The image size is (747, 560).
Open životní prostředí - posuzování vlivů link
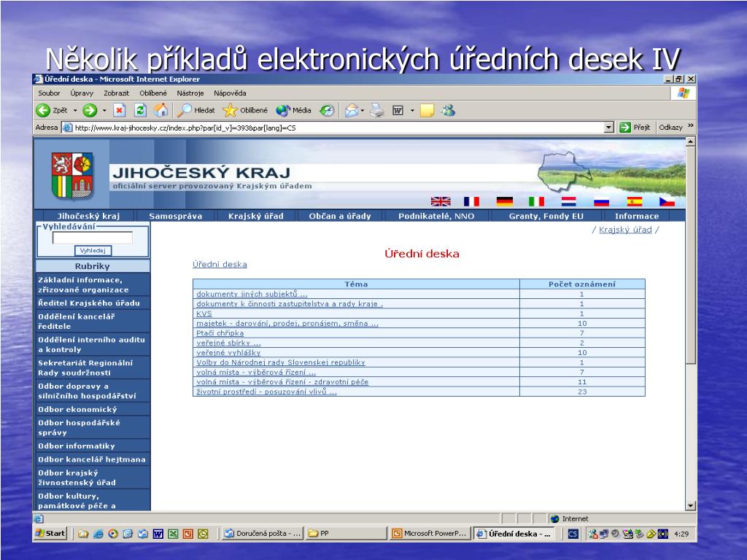click(266, 392)
